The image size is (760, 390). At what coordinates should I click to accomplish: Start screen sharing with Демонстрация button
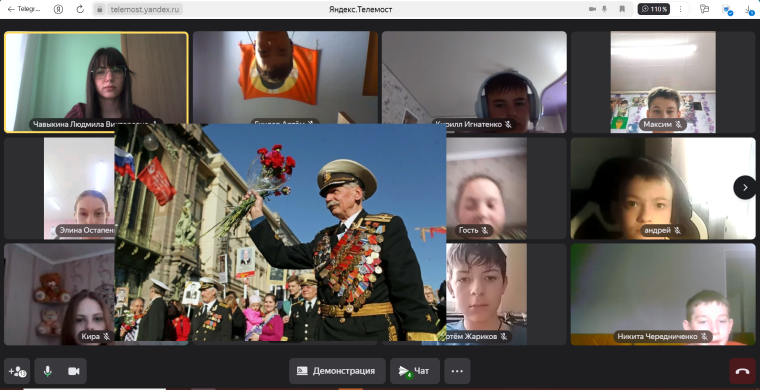[337, 371]
